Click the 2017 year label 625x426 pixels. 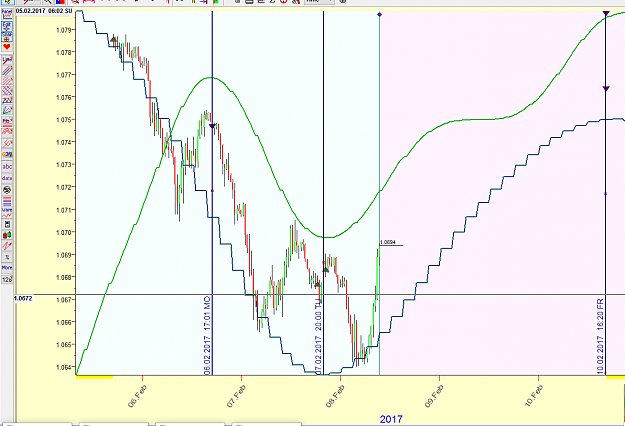point(391,419)
